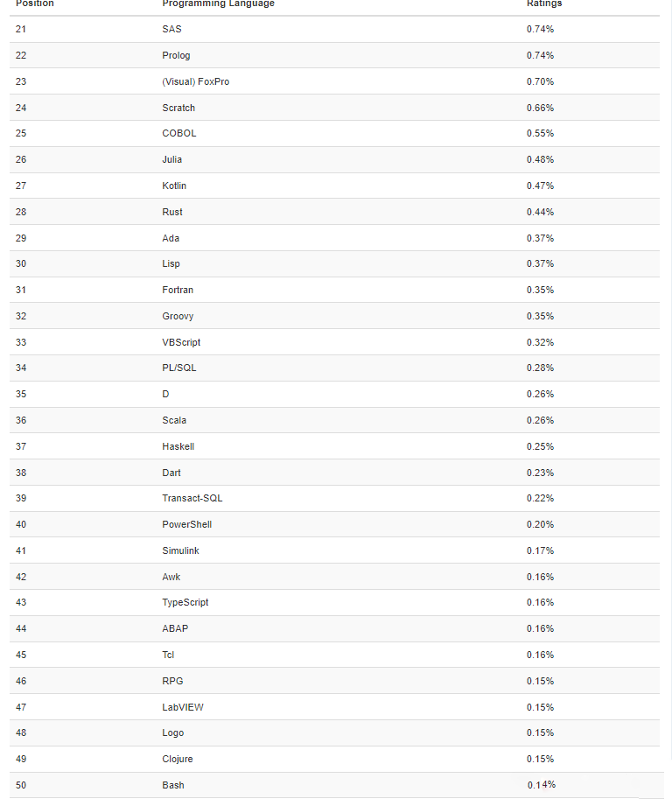
Task: Select the Scratch language cell
Action: 178,108
